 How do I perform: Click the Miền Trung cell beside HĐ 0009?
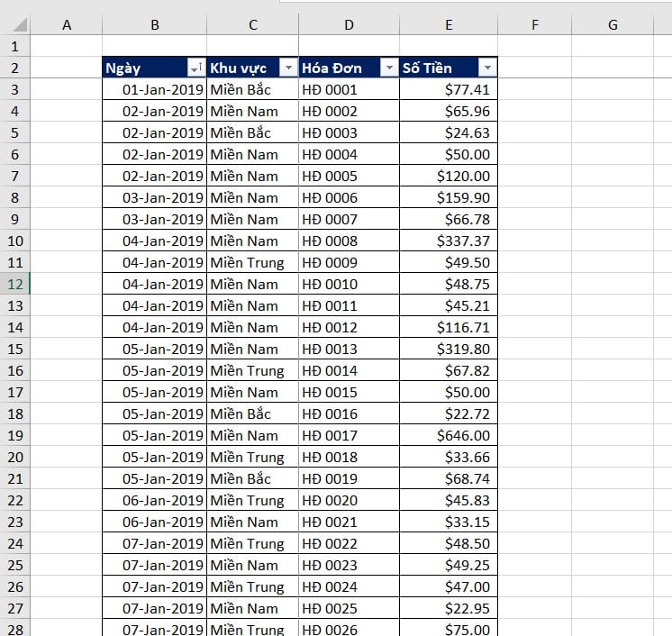pyautogui.click(x=252, y=262)
